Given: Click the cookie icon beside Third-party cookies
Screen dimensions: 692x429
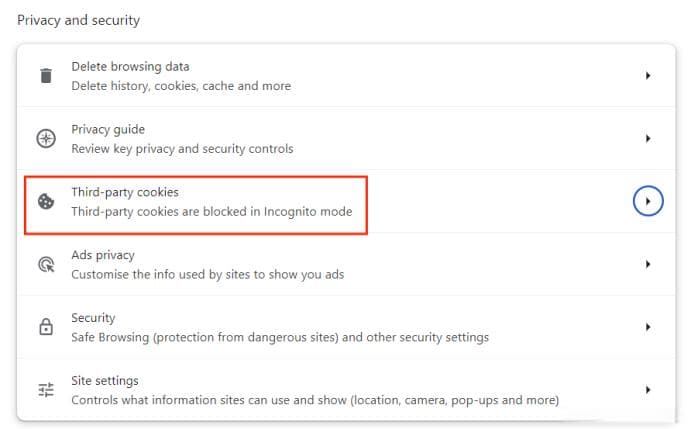Looking at the screenshot, I should pos(46,201).
